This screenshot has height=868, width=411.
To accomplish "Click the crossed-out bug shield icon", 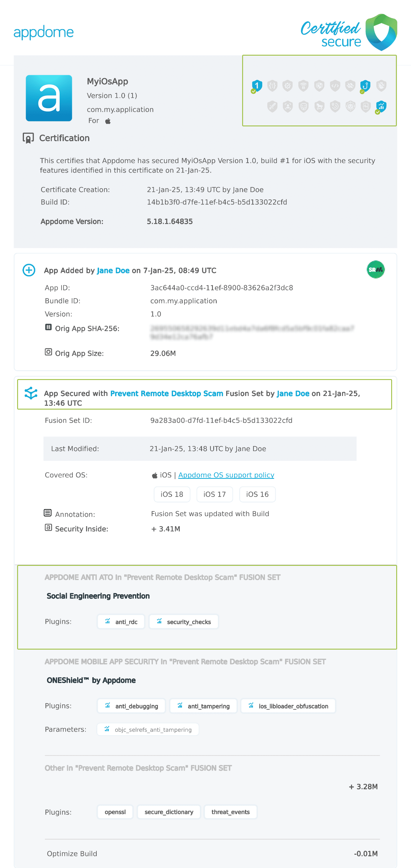I will click(x=381, y=86).
